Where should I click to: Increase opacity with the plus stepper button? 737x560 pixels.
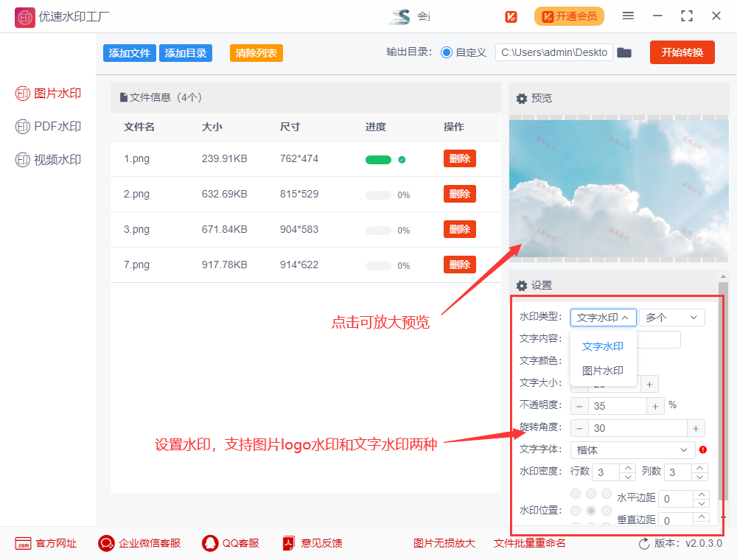coord(655,405)
